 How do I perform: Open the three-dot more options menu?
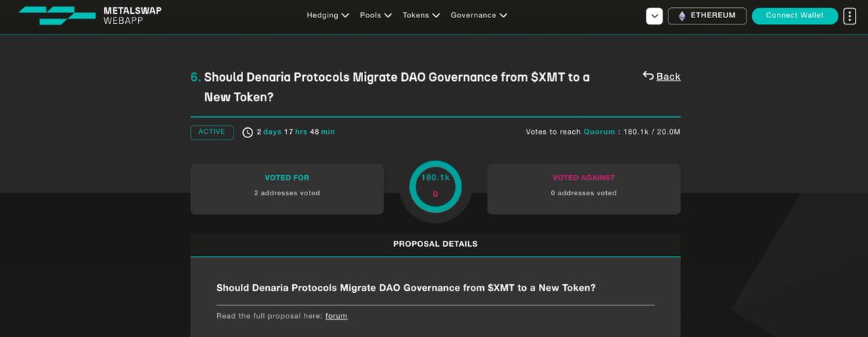point(850,16)
